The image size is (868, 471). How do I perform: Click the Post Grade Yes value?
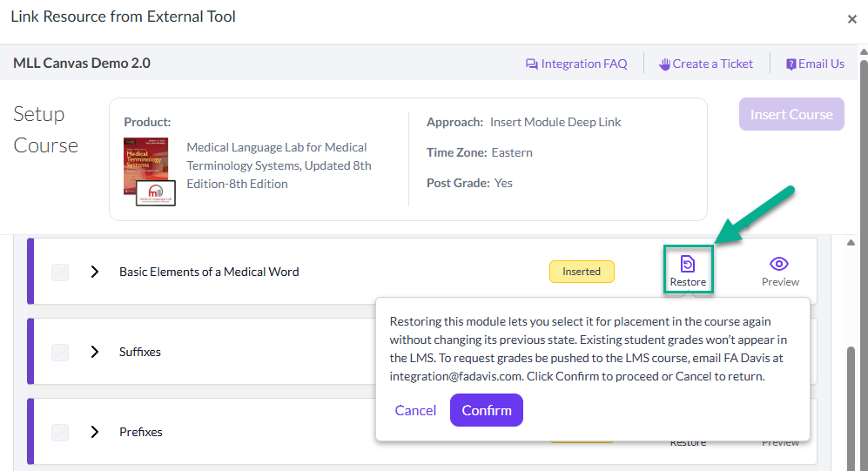click(x=503, y=183)
